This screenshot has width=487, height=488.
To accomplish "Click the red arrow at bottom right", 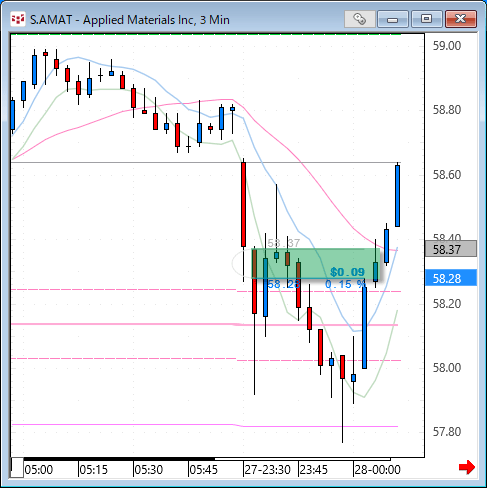I will tap(467, 467).
